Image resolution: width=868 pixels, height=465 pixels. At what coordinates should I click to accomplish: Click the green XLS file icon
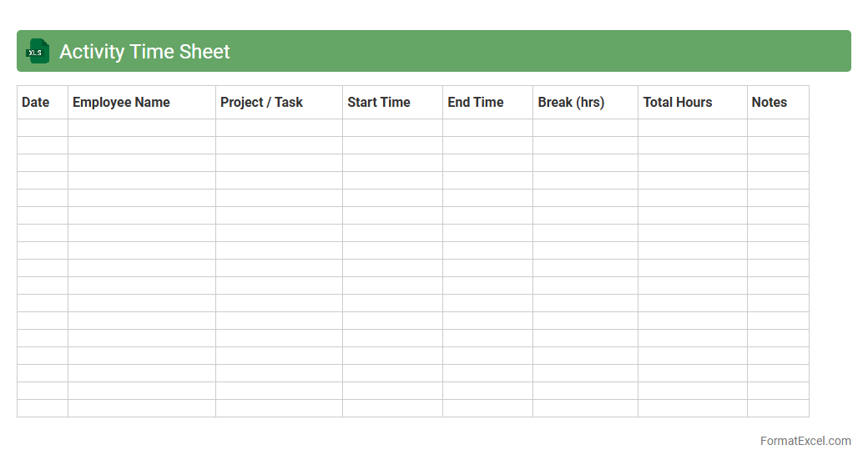tap(38, 52)
